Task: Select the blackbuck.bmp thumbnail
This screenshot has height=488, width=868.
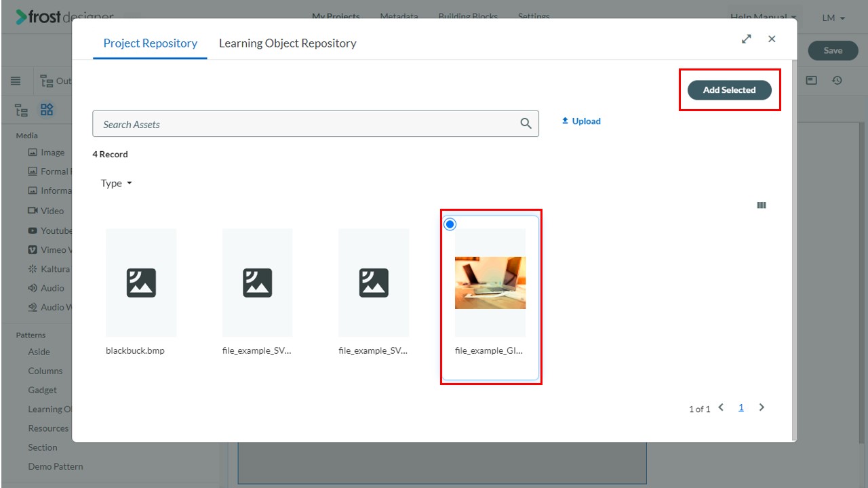Action: pyautogui.click(x=141, y=283)
